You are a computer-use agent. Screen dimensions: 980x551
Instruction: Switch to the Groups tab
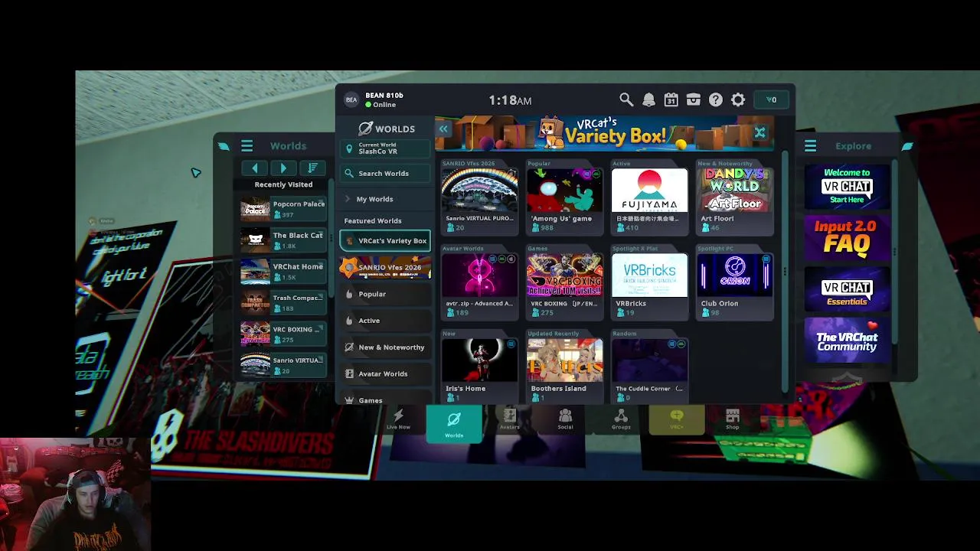pos(621,420)
